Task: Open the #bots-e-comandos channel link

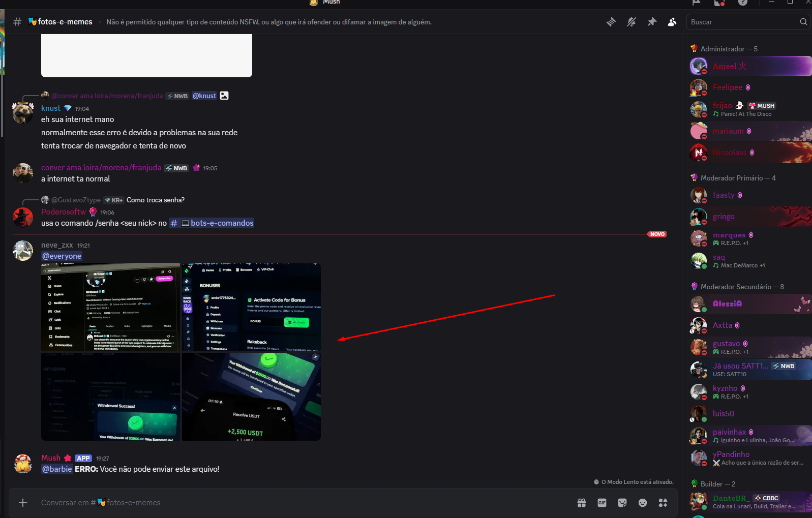Action: (212, 223)
